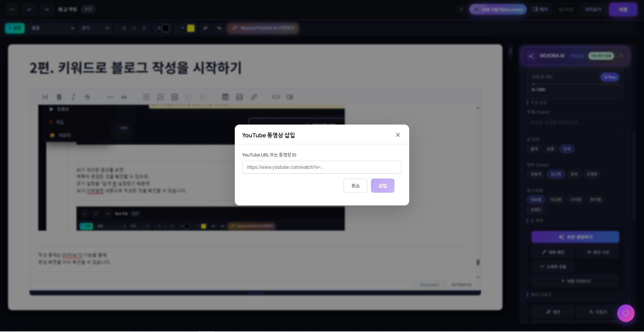Viewport: 644px width, 332px height.
Task: Switch to the WYSIWYG editor tab
Action: (x=461, y=285)
